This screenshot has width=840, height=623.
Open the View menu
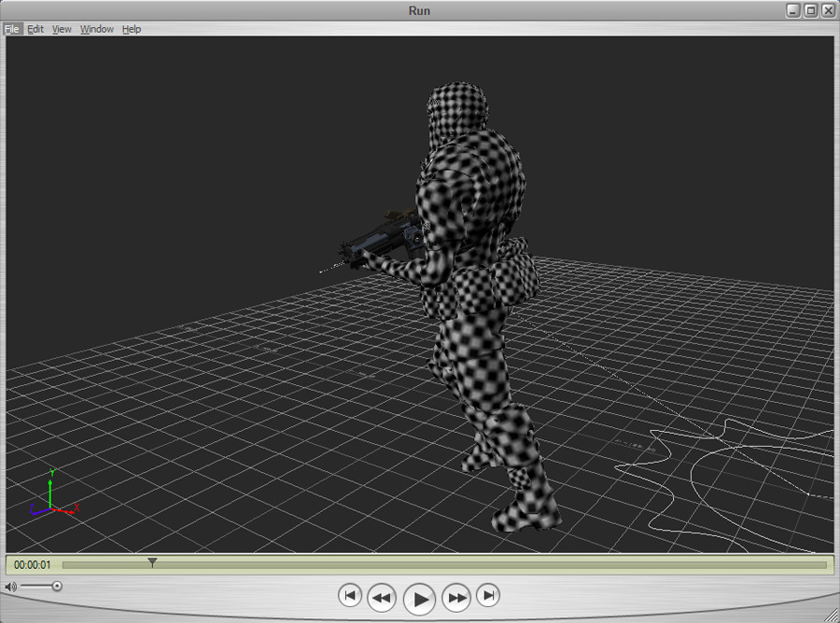pos(62,29)
